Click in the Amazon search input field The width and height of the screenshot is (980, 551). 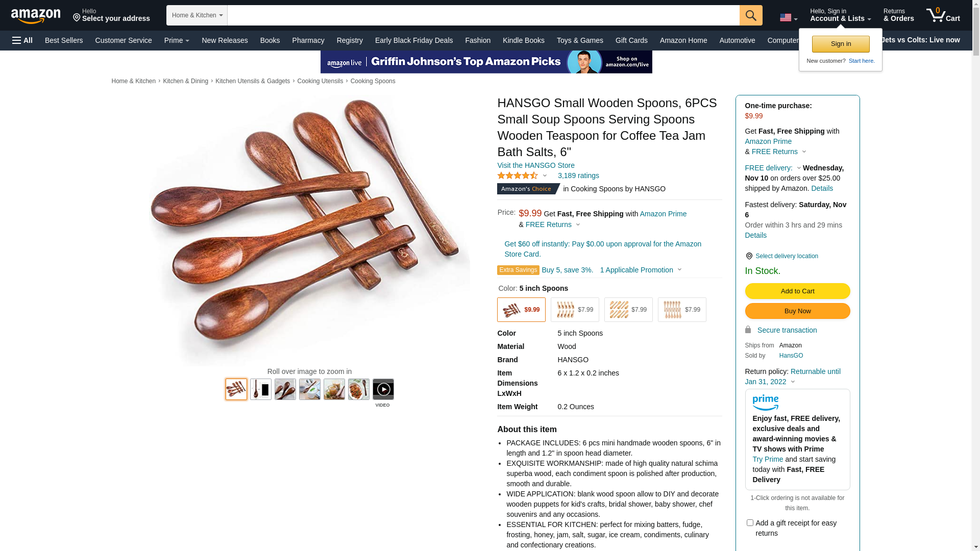tap(483, 15)
